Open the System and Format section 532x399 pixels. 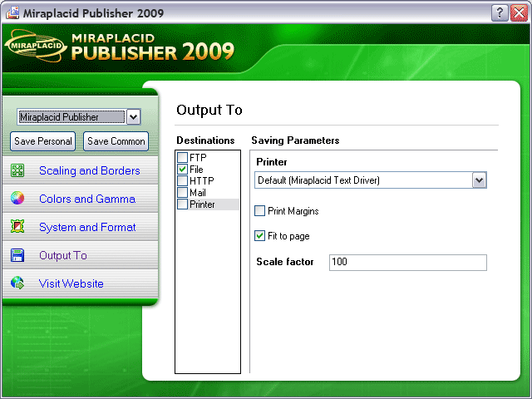[x=87, y=227]
